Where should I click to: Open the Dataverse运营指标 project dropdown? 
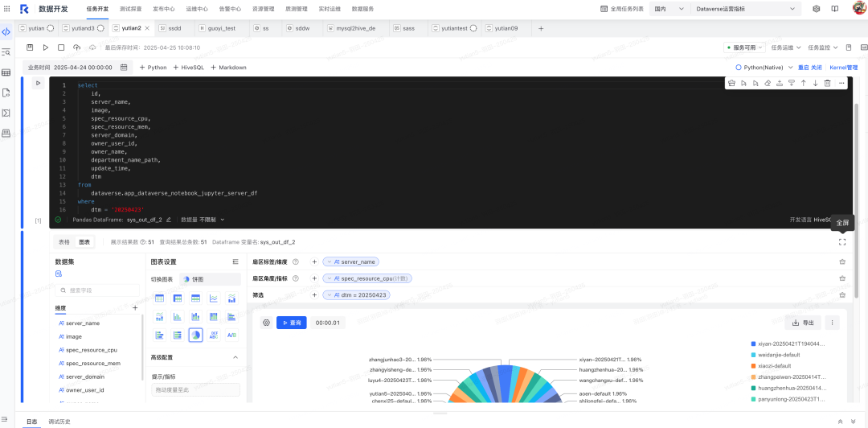746,9
